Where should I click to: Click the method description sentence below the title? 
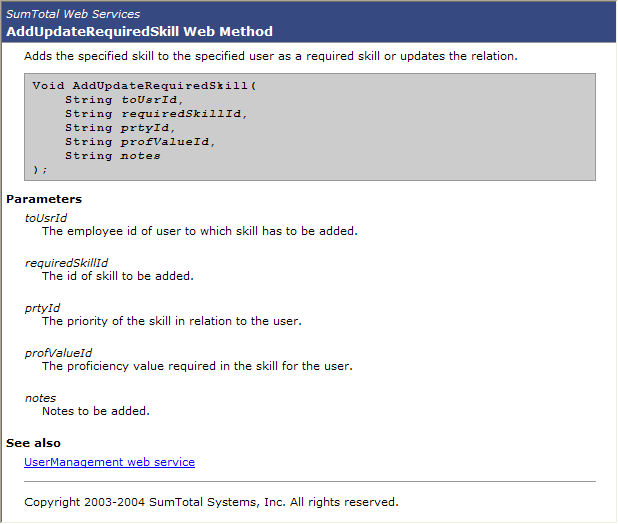click(x=270, y=56)
